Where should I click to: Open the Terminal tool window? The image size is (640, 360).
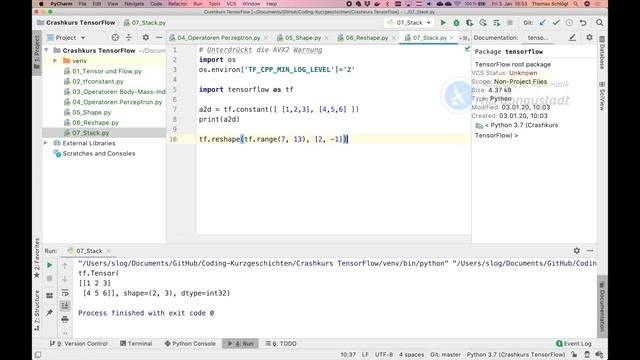click(x=136, y=344)
